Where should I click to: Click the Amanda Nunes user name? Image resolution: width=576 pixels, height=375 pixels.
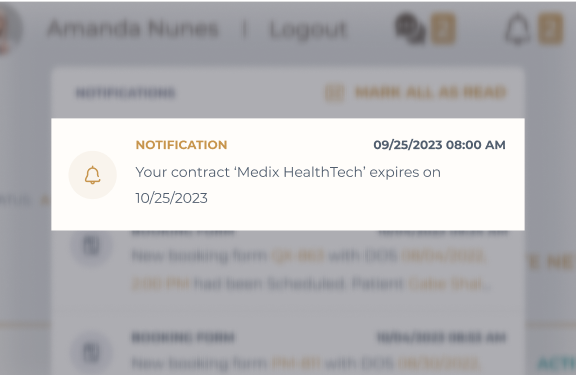[x=133, y=29]
